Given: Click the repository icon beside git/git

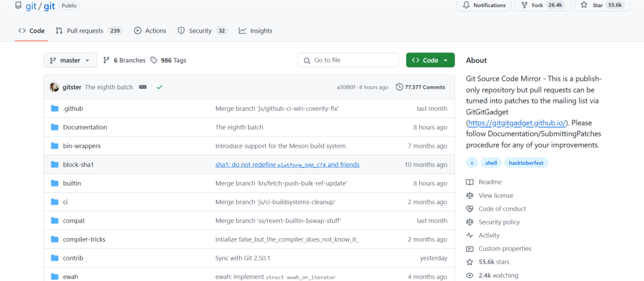Looking at the screenshot, I should (18, 6).
